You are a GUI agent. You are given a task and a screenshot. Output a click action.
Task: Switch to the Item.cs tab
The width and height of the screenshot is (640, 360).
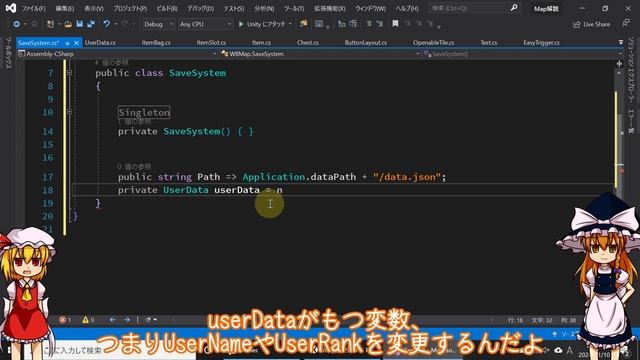261,42
